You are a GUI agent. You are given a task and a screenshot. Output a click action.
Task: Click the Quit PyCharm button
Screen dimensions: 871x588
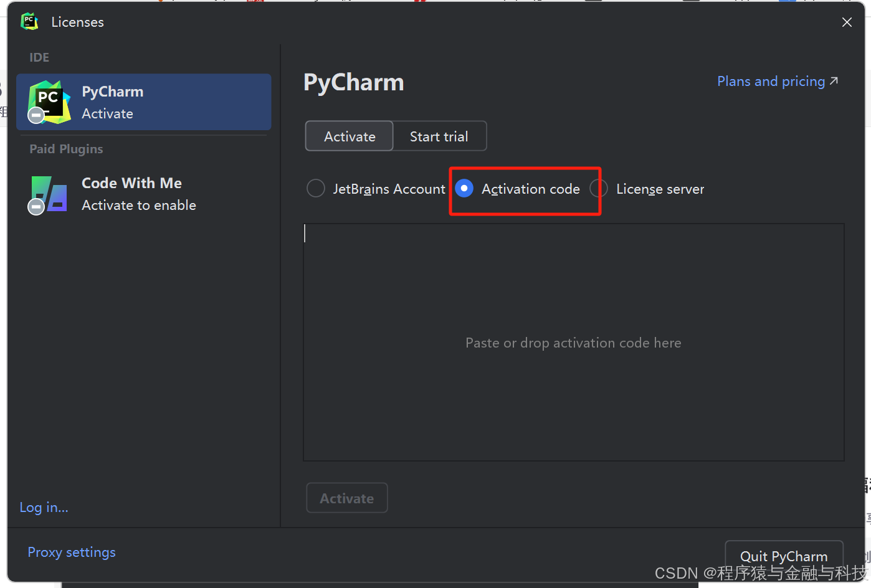pyautogui.click(x=784, y=556)
